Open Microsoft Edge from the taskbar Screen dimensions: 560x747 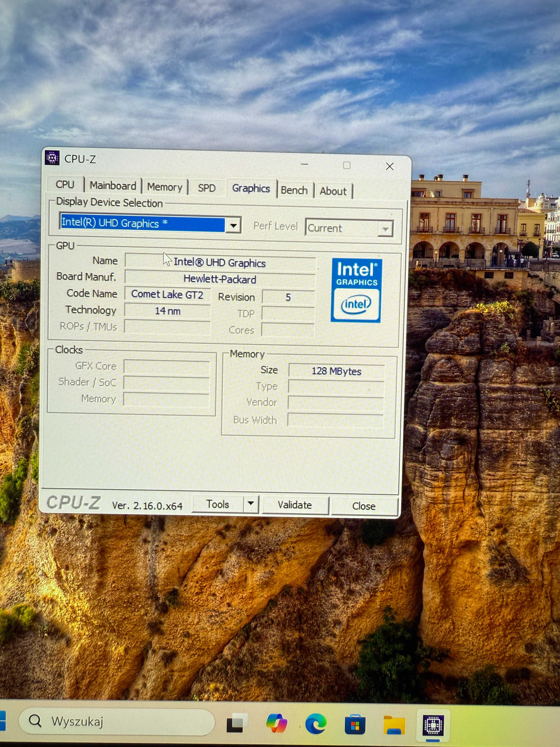click(316, 723)
